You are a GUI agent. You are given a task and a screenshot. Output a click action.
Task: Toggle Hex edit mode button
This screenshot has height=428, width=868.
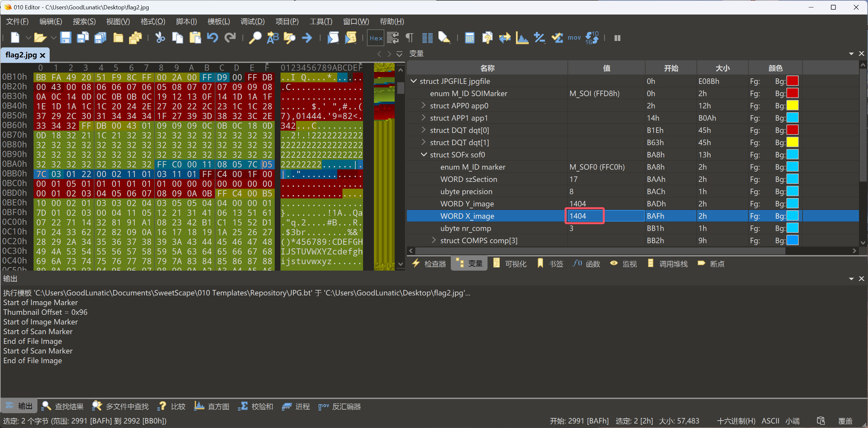click(376, 38)
